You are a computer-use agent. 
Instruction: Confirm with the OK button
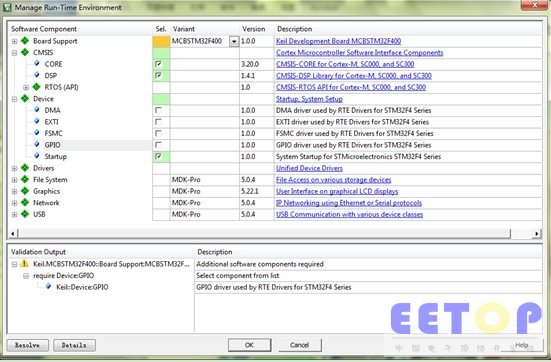pos(249,345)
